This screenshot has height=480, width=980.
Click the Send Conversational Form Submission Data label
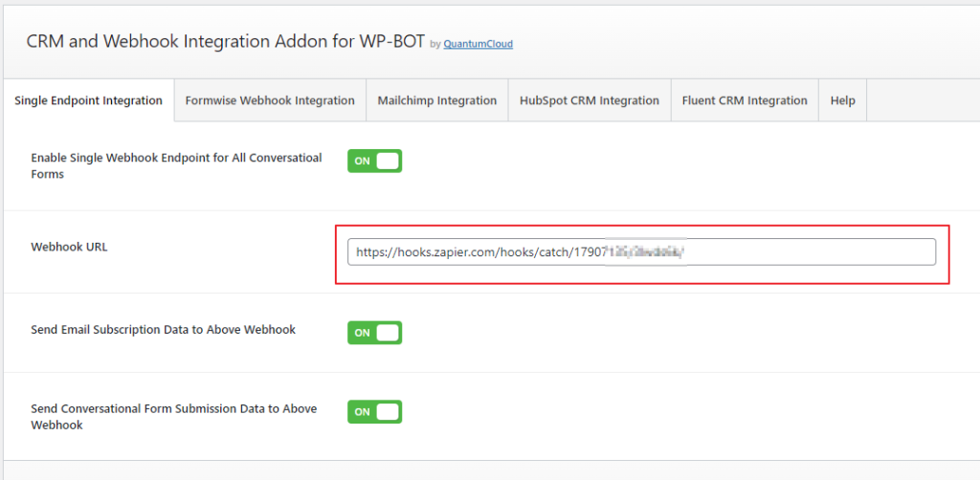click(x=174, y=417)
